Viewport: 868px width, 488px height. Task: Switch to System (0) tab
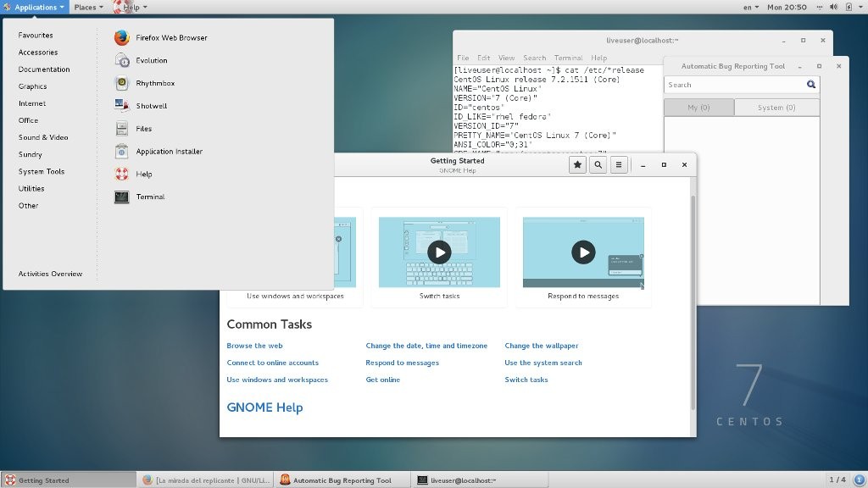(776, 108)
